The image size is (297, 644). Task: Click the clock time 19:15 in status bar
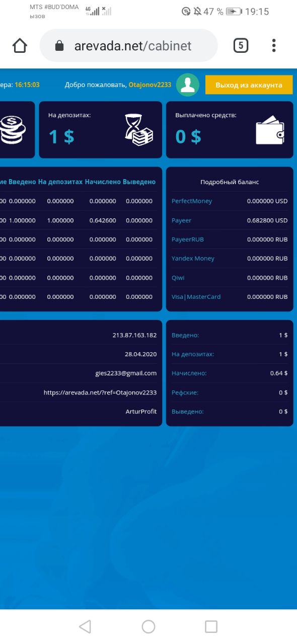coord(257,12)
